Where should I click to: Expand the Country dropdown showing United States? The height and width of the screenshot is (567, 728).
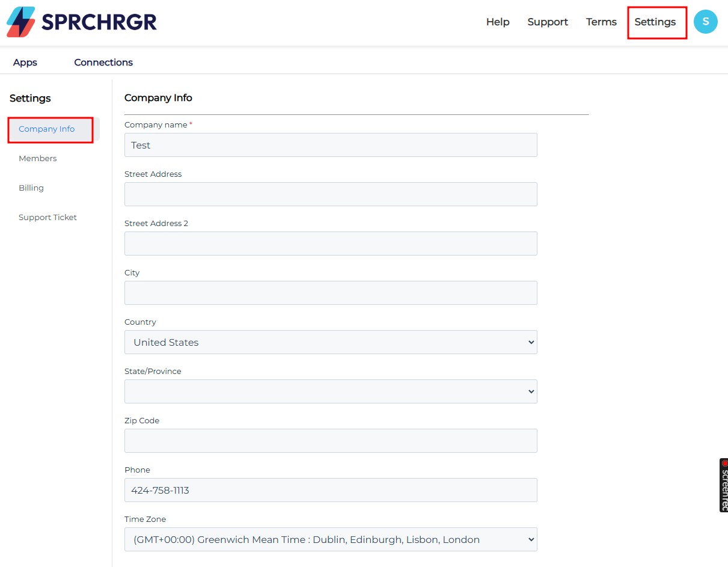click(x=331, y=342)
